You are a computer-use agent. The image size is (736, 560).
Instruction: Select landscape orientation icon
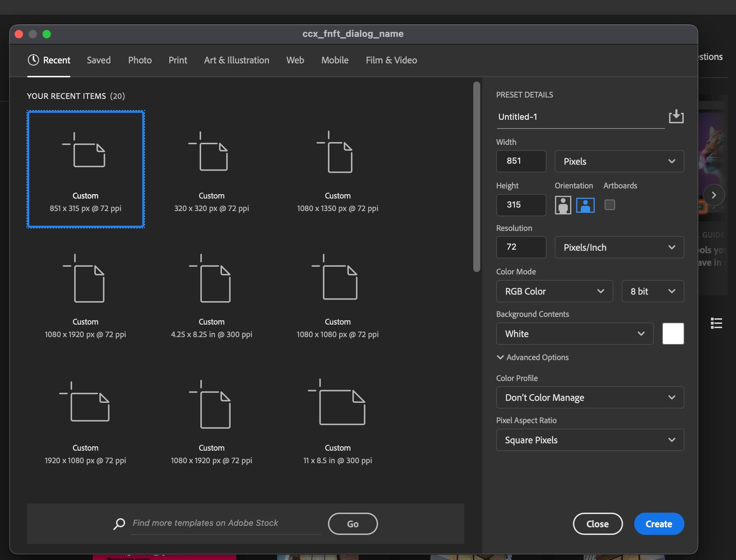[x=585, y=205]
